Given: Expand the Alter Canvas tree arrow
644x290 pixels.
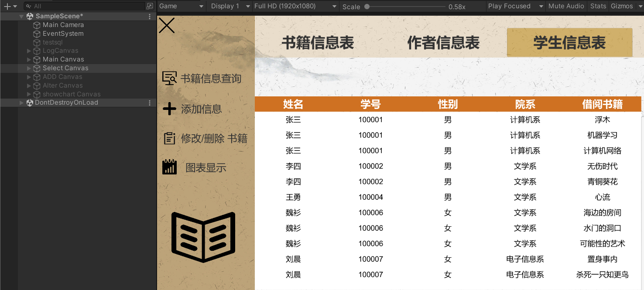Looking at the screenshot, I should 29,85.
